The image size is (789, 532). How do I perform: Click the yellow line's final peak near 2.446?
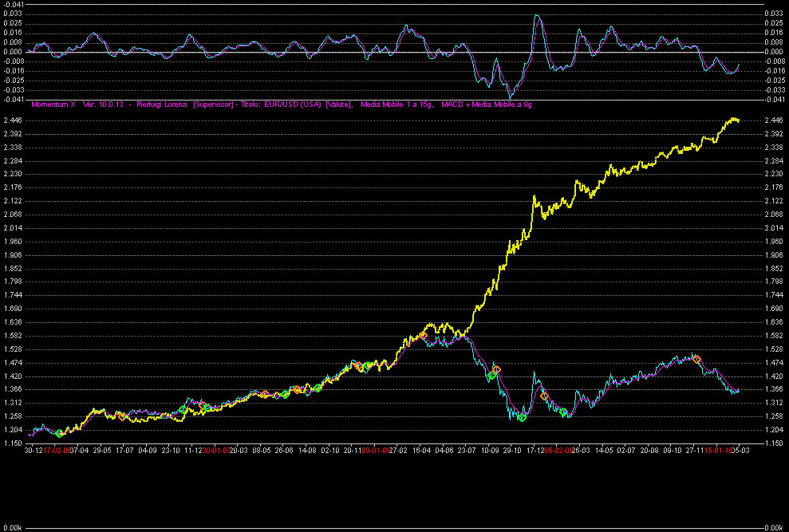tap(732, 119)
